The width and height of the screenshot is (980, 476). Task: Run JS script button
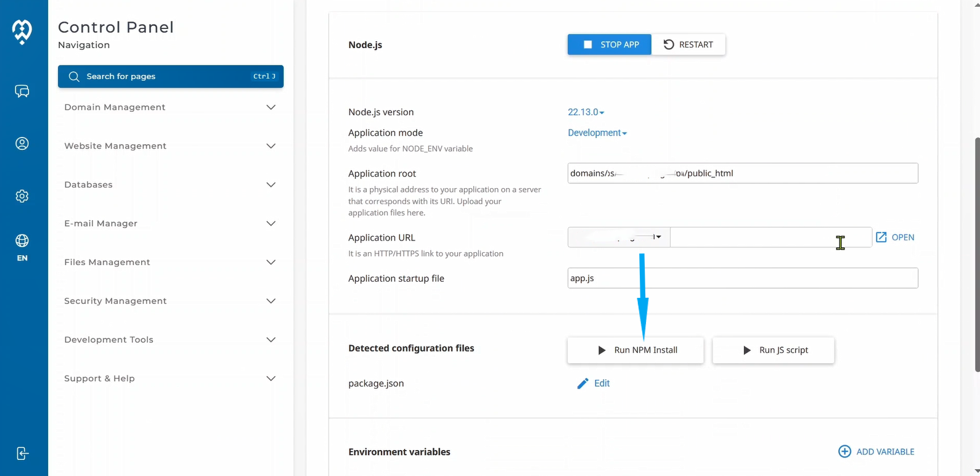tap(773, 350)
